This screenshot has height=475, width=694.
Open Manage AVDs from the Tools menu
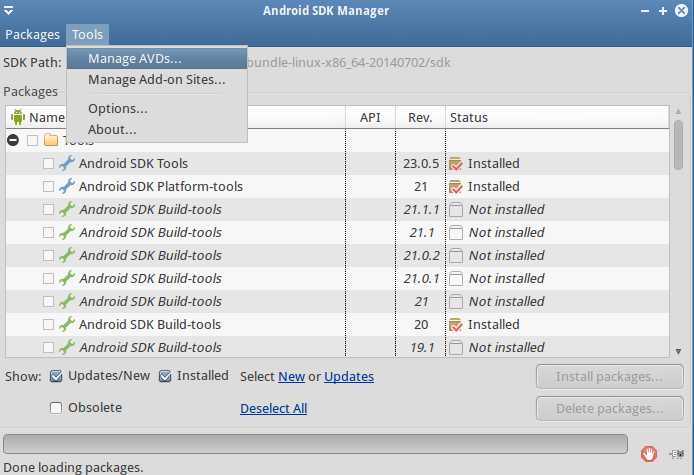tap(134, 58)
